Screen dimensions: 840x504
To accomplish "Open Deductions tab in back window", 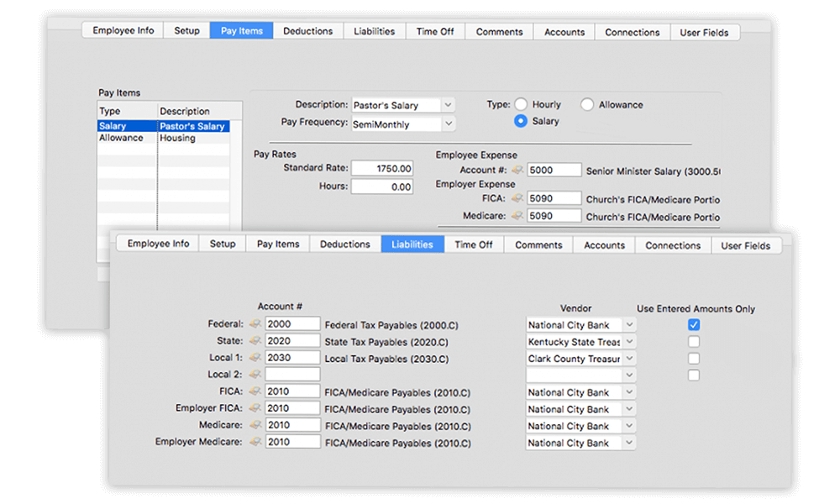I will click(x=308, y=31).
